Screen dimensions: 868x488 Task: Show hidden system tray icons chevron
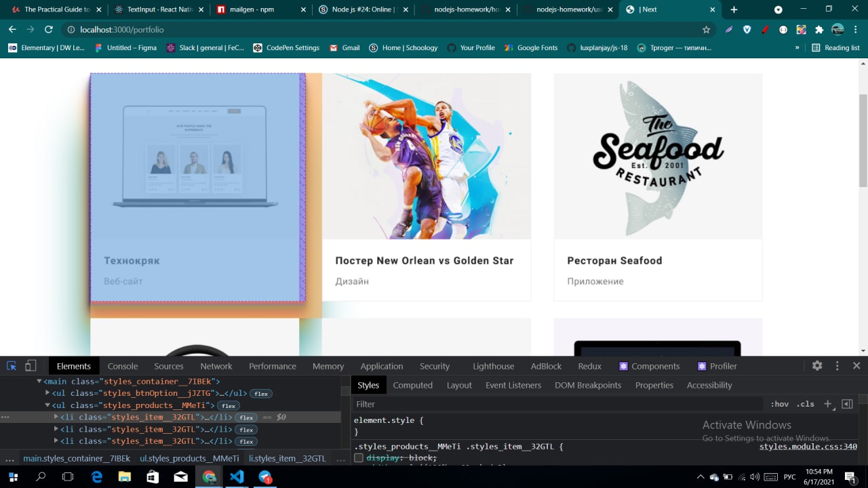point(701,477)
